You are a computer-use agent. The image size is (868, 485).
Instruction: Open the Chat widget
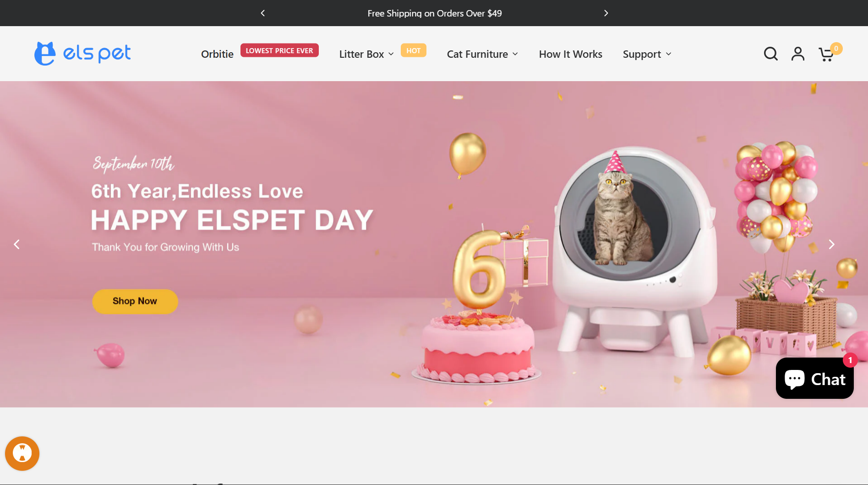[814, 378]
